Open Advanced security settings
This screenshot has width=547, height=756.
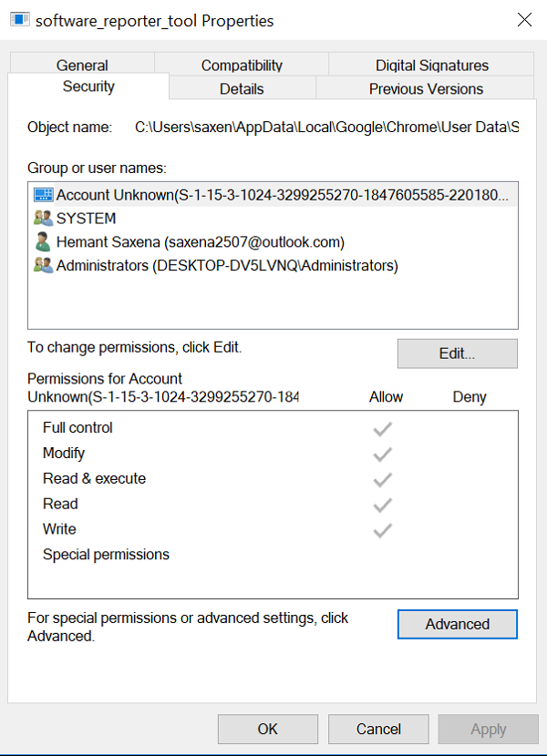pos(458,624)
